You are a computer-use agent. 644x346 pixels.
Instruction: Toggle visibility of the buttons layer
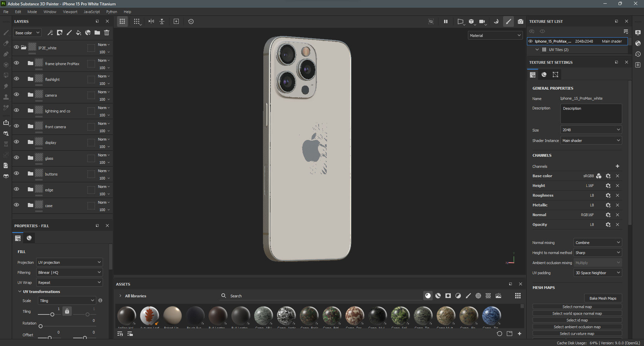coord(16,174)
